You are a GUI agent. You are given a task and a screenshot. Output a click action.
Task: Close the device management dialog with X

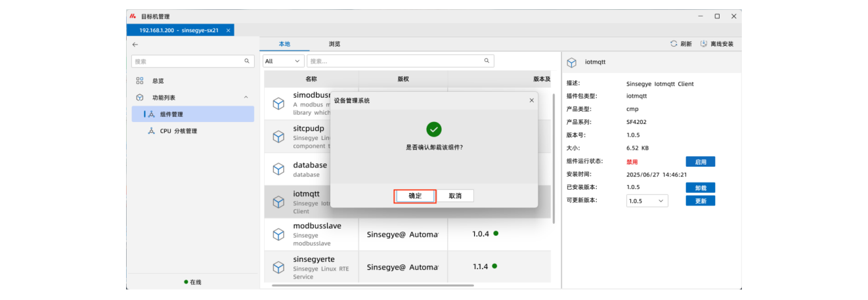[x=531, y=100]
